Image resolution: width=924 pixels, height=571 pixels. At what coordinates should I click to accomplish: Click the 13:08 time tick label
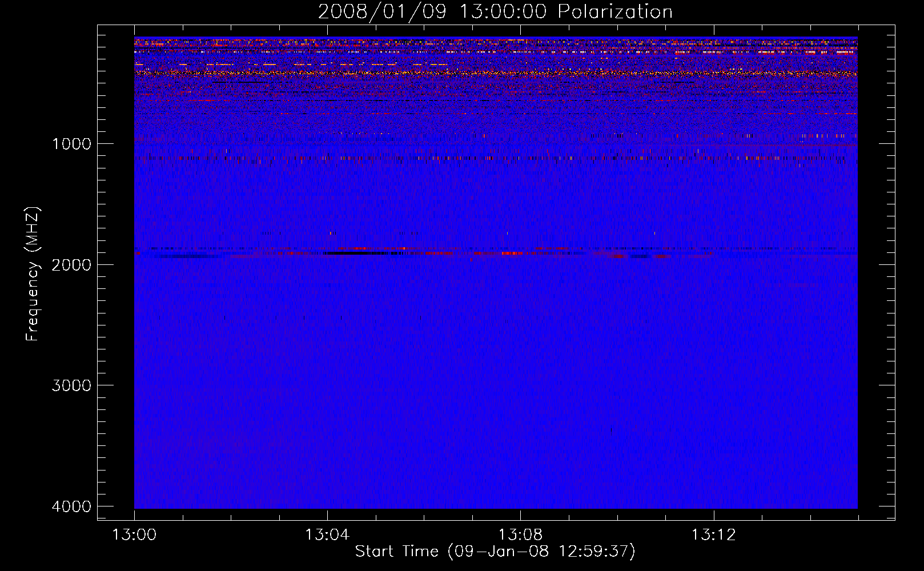click(520, 535)
